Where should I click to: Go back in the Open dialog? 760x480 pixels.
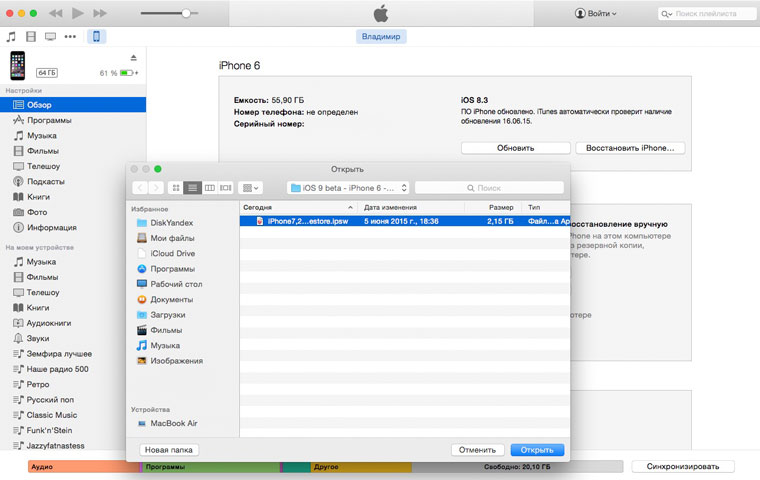coord(140,188)
